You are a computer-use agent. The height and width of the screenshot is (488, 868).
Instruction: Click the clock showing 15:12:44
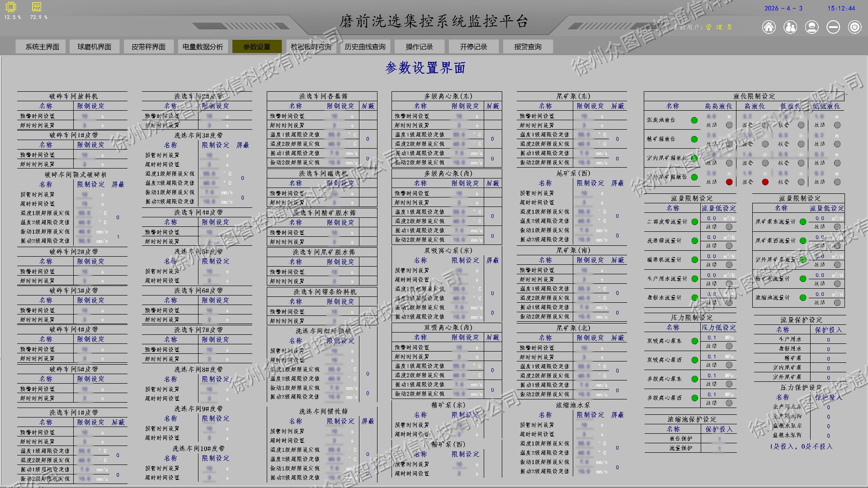tap(841, 8)
